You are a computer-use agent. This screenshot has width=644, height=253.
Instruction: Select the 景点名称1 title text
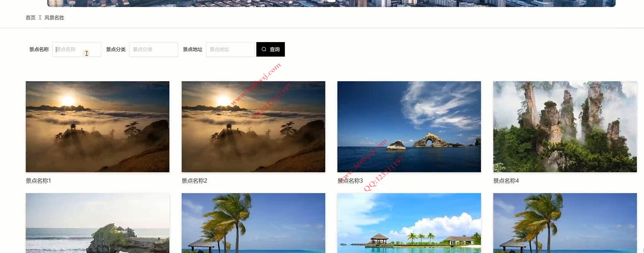(x=38, y=181)
